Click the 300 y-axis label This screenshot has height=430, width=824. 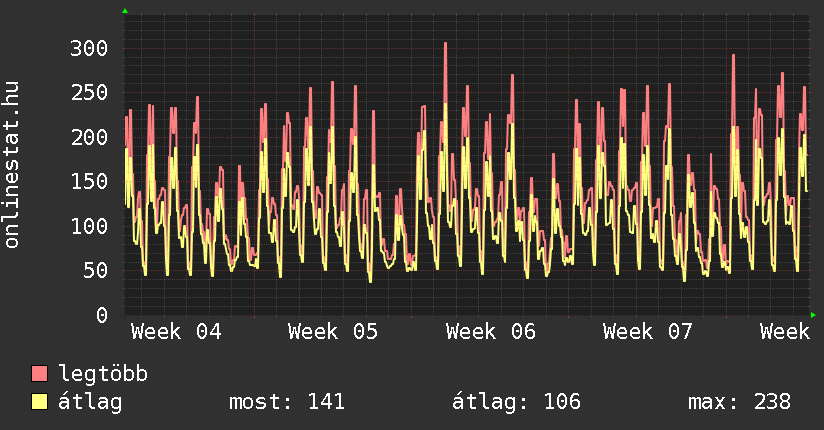point(88,48)
